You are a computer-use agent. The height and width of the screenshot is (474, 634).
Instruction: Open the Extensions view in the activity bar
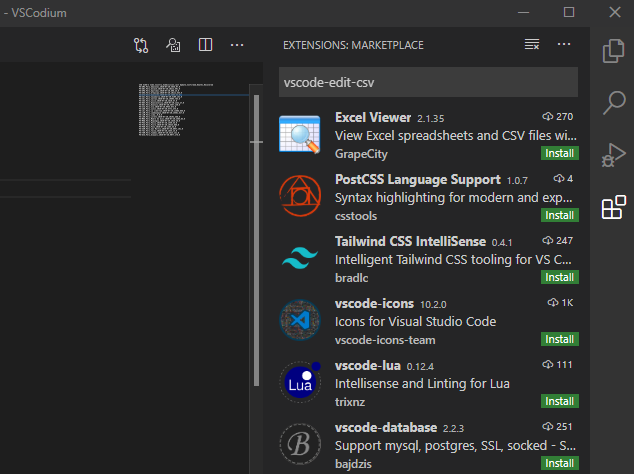pos(613,207)
